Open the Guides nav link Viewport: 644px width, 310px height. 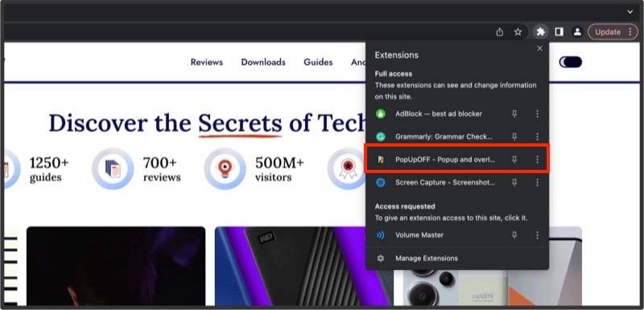point(318,62)
